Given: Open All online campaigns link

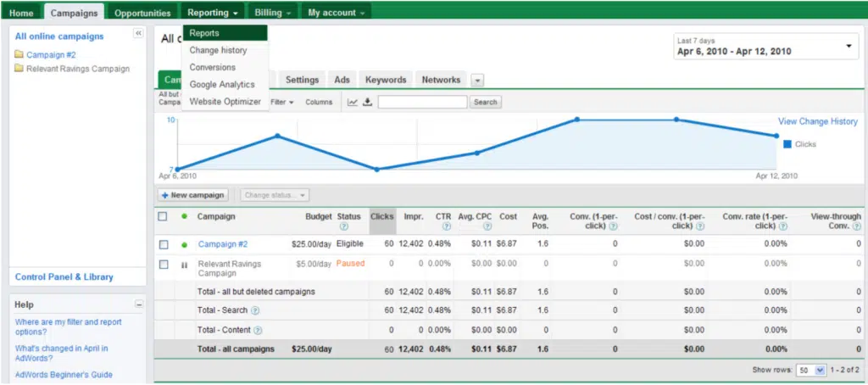Looking at the screenshot, I should 59,36.
